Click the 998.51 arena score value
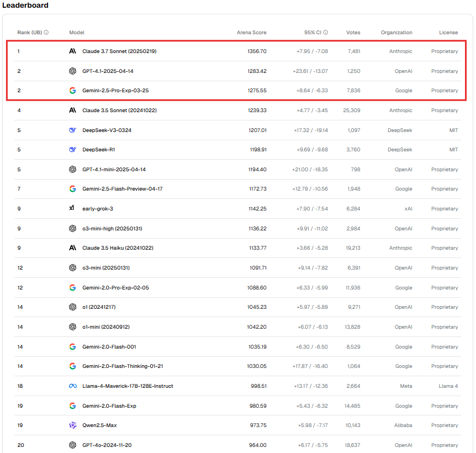 click(258, 386)
